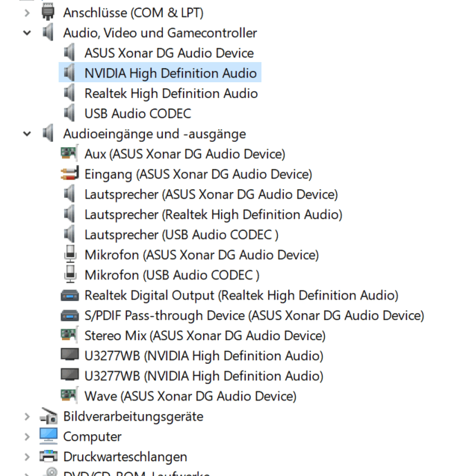
Task: Click the speaker icon beside Realtek High Definition Audio
Action: pyautogui.click(x=69, y=93)
